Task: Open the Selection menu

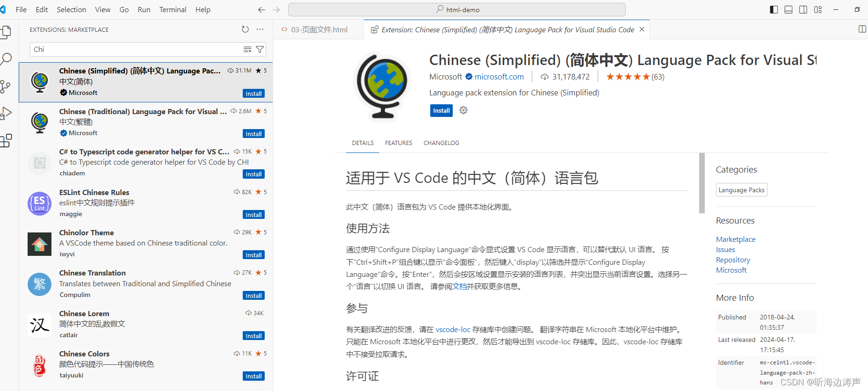Action: 72,10
